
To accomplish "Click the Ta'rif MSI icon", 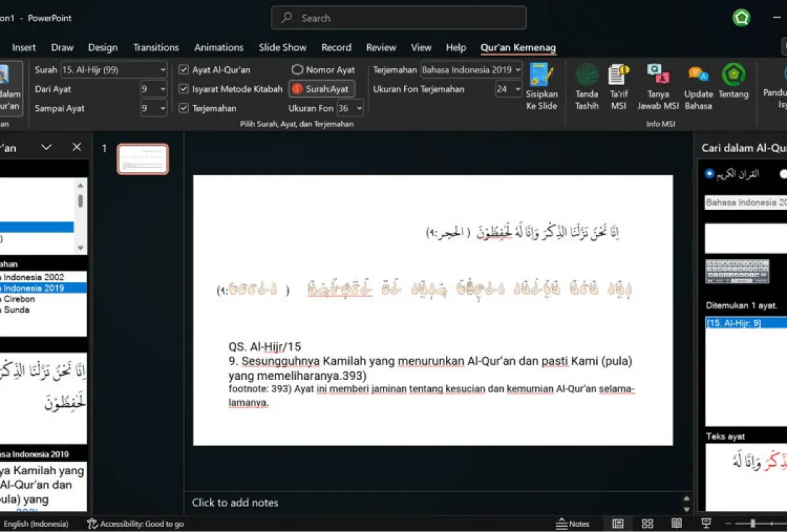I will (x=619, y=86).
